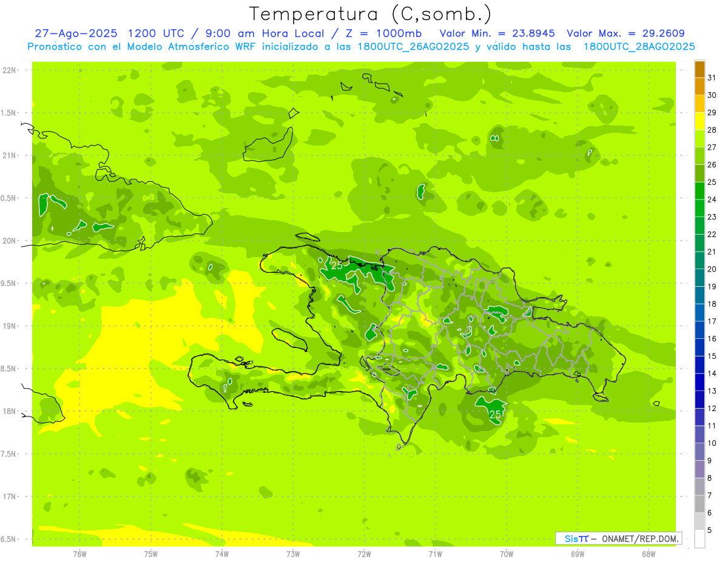Click the '70W' longitude axis label
728x562 pixels.
point(506,554)
